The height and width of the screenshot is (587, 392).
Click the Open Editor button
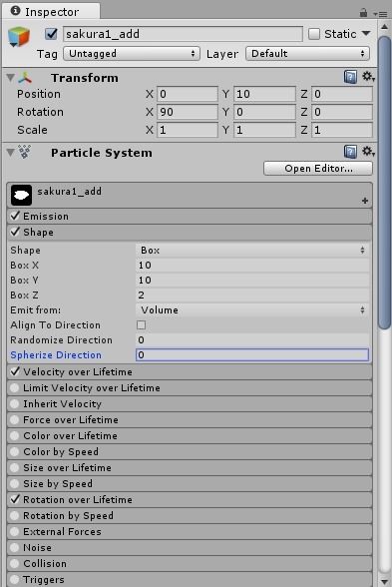click(x=318, y=169)
